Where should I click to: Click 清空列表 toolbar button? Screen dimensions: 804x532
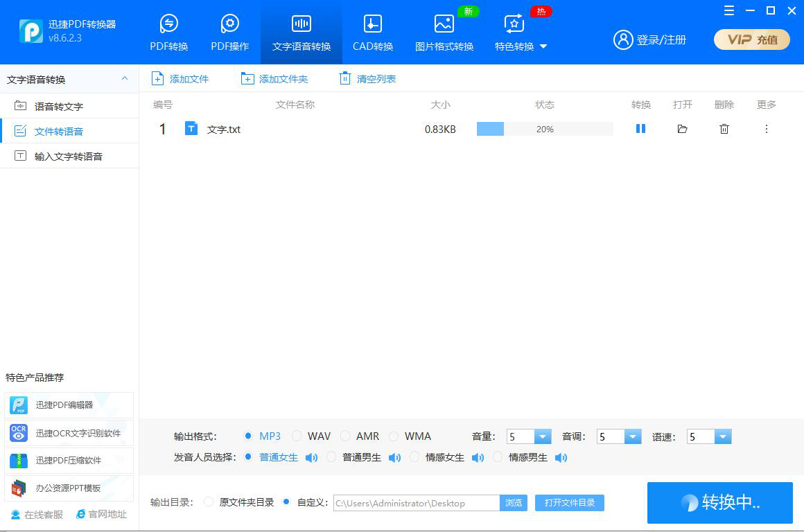367,79
